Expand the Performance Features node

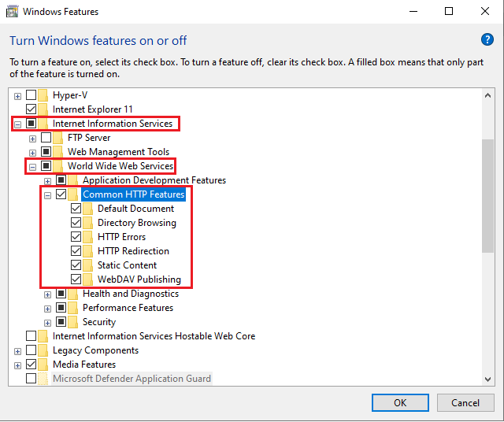tap(47, 309)
